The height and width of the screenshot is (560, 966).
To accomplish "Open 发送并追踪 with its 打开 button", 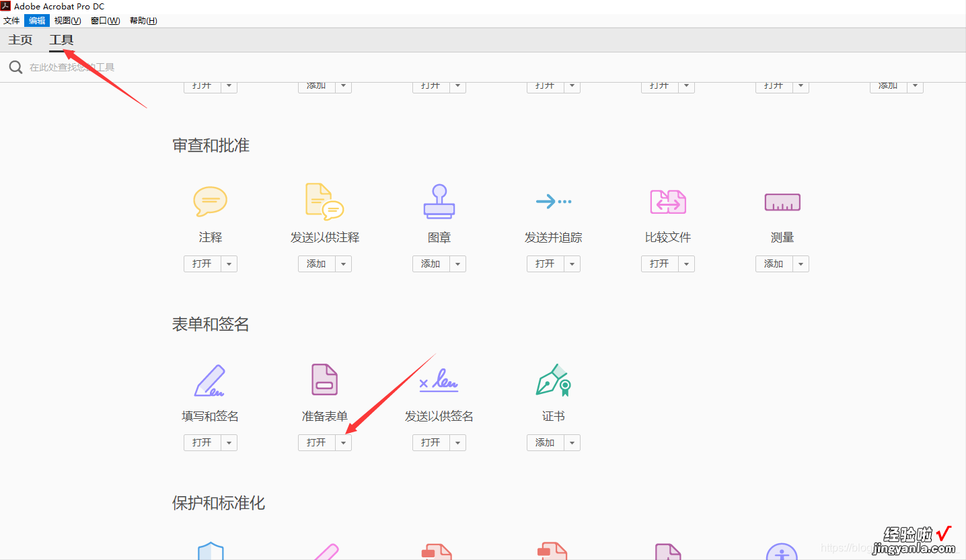I will [x=546, y=264].
